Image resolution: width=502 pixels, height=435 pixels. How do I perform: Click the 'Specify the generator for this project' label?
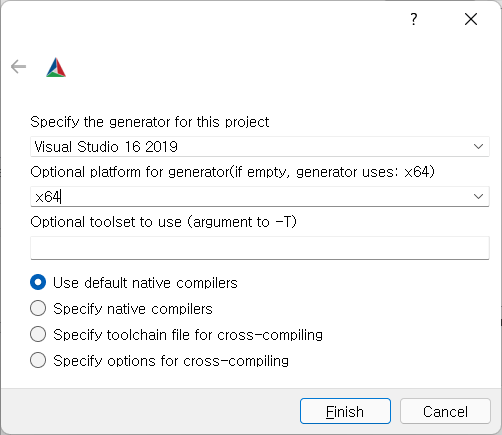click(149, 122)
